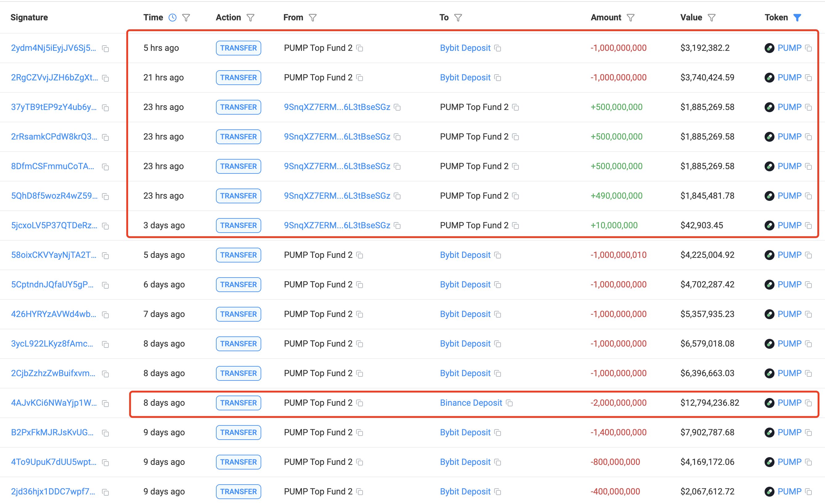Select amount -2,000,000,000
The height and width of the screenshot is (504, 825).
pos(618,403)
